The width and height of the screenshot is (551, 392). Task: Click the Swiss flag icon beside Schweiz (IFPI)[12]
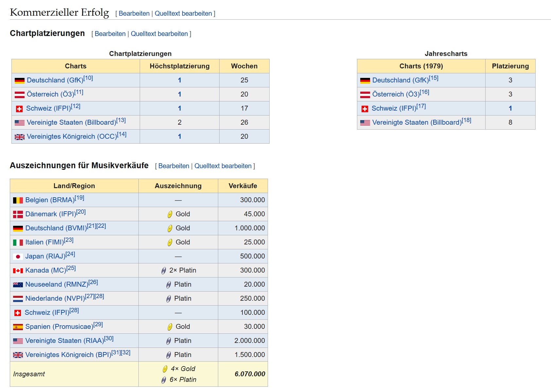19,109
